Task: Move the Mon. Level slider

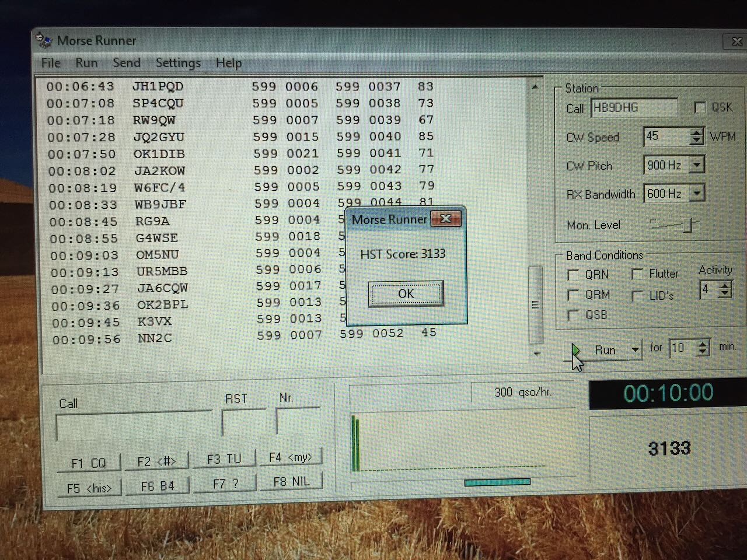Action: [689, 225]
